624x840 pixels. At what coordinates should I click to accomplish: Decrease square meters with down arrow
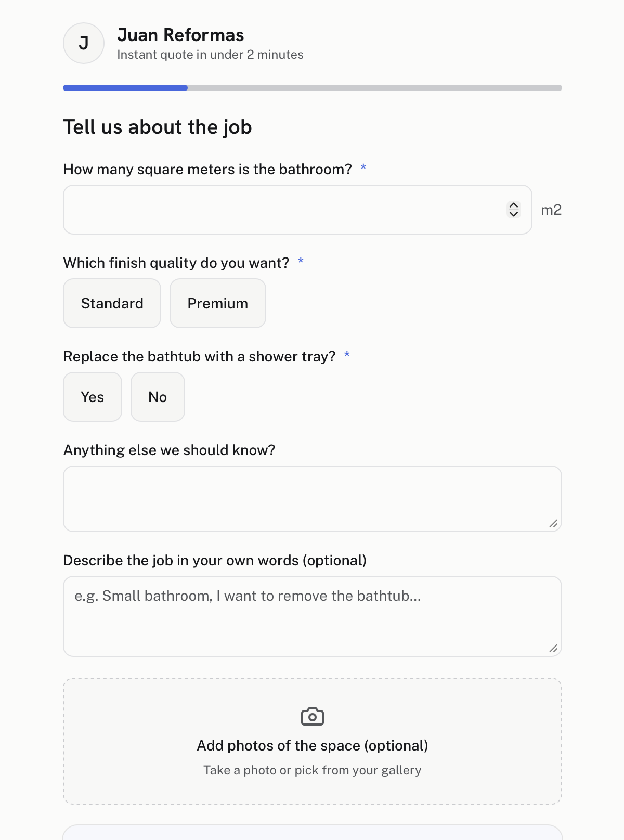pos(514,214)
